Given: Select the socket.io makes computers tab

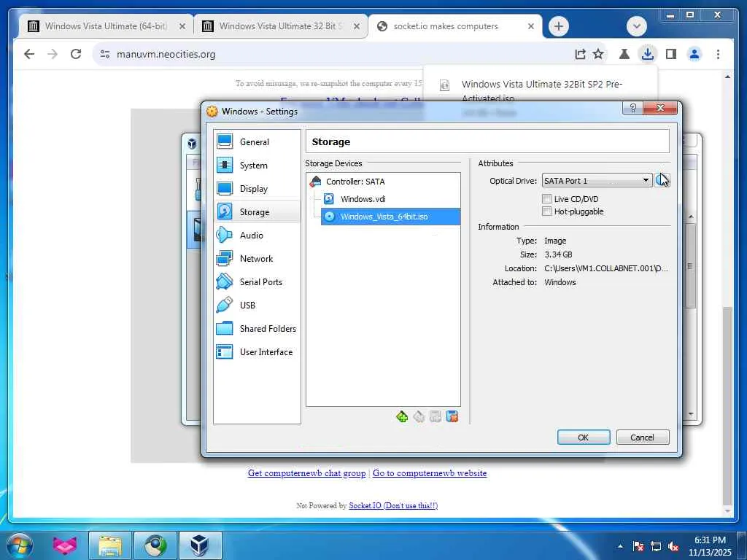Looking at the screenshot, I should click(x=446, y=26).
